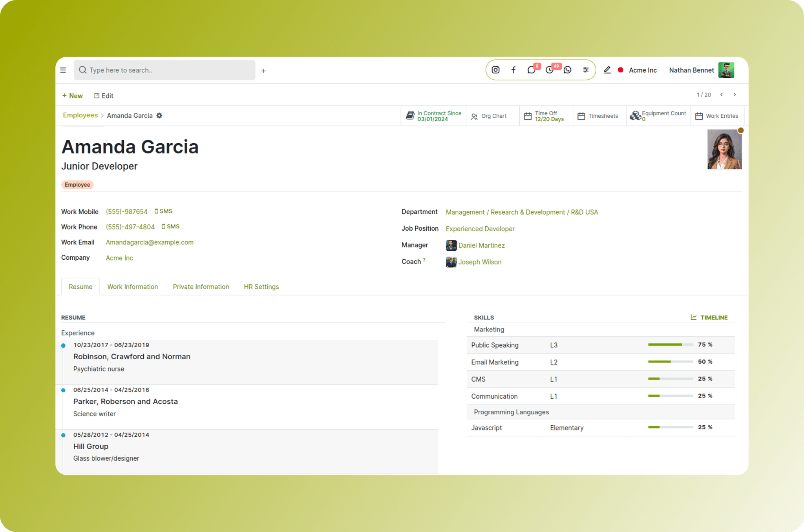
Task: Open the hamburger main menu
Action: pyautogui.click(x=63, y=70)
